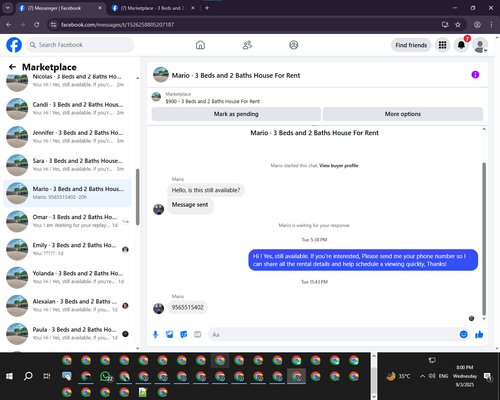500x400 pixels.
Task: Show hidden tray icons chevron
Action: [422, 376]
